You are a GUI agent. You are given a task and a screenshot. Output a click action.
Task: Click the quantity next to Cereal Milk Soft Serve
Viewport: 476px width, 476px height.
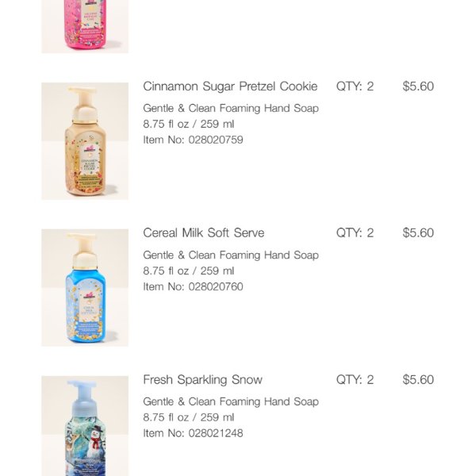point(355,233)
